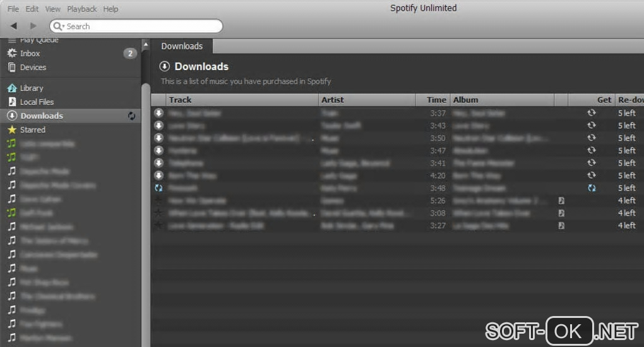Click the sidebar vertical scrollbar thumb
The image size is (644, 347).
[145, 214]
